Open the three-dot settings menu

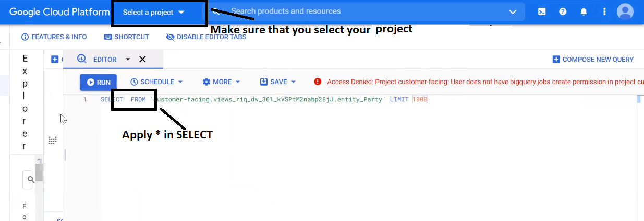click(x=604, y=11)
